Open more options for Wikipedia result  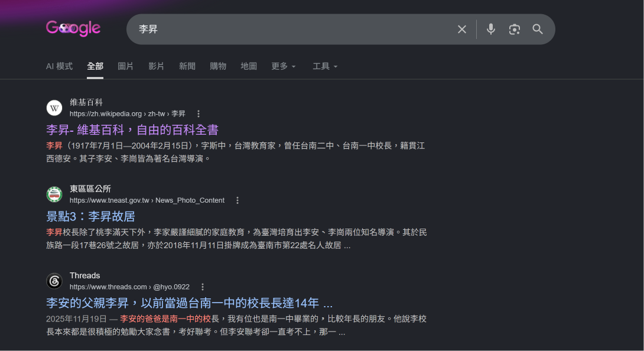199,114
